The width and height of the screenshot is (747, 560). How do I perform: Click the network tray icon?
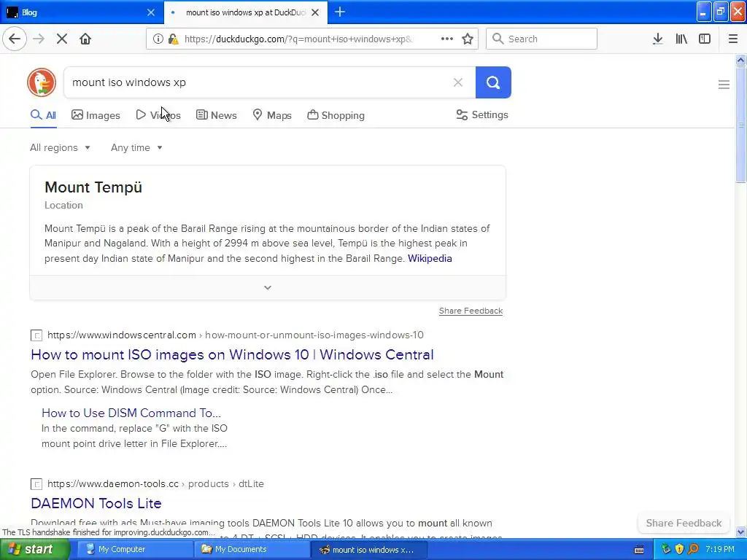tap(666, 549)
